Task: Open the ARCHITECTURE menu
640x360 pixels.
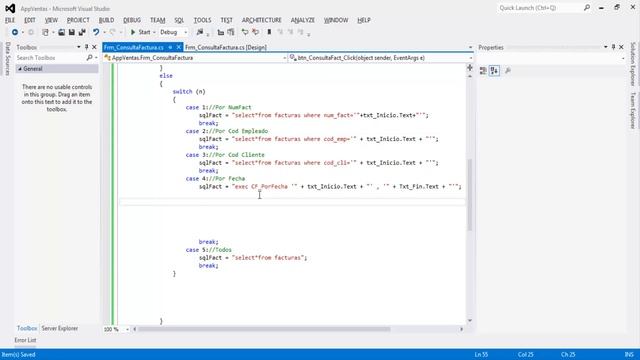Action: [x=262, y=20]
